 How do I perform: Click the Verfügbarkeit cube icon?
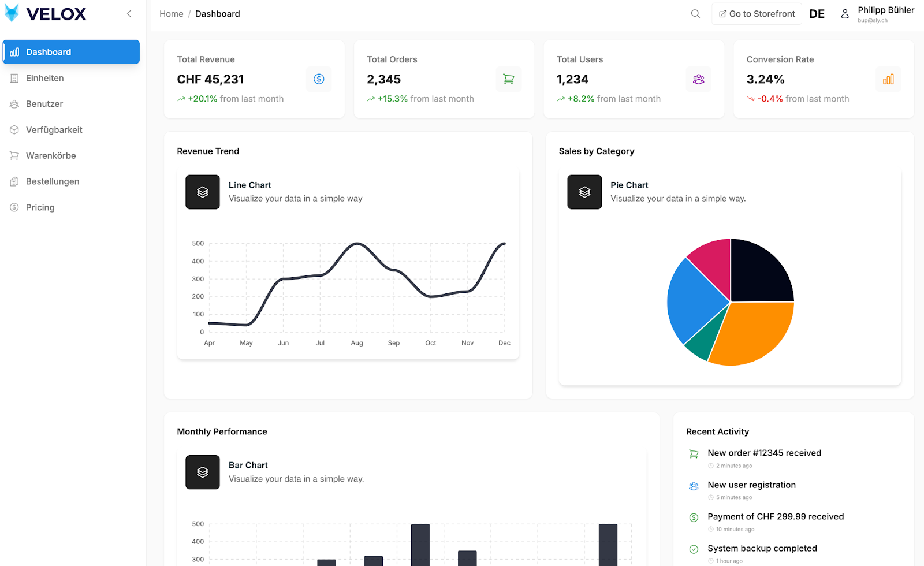[x=14, y=130]
